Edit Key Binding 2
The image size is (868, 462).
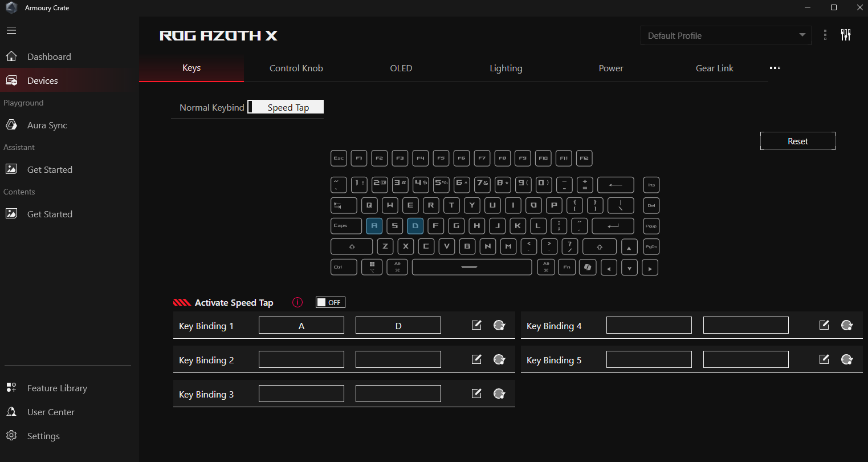point(476,359)
